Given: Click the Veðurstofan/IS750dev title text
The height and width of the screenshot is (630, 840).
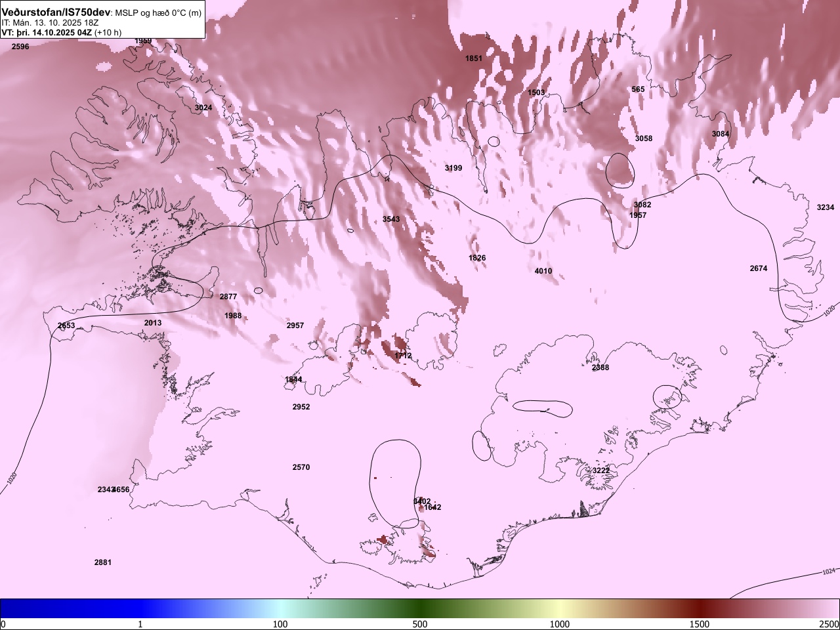Looking at the screenshot, I should tap(56, 12).
